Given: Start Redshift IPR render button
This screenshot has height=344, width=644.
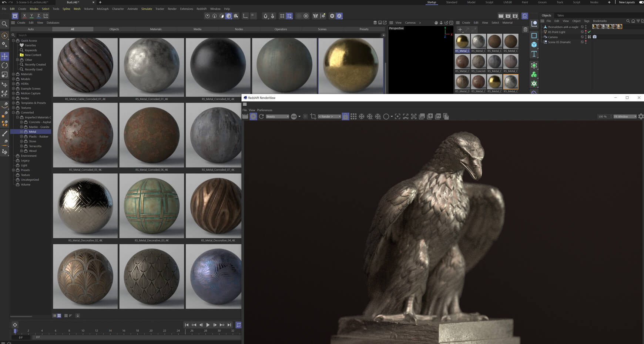Looking at the screenshot, I should (253, 117).
